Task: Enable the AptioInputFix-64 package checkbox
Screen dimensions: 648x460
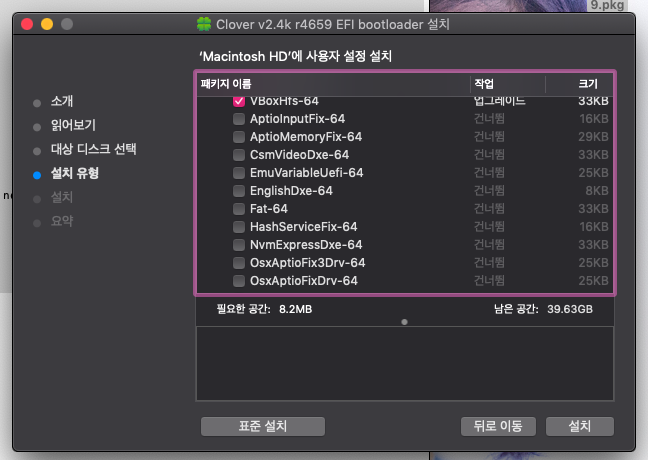Action: (x=239, y=119)
